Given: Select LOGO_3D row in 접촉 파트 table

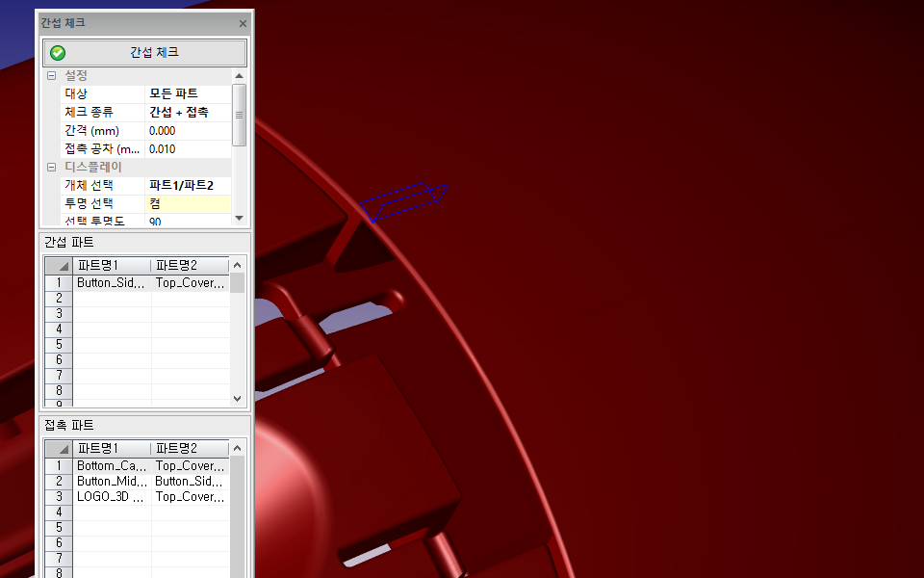Looking at the screenshot, I should coord(112,497).
